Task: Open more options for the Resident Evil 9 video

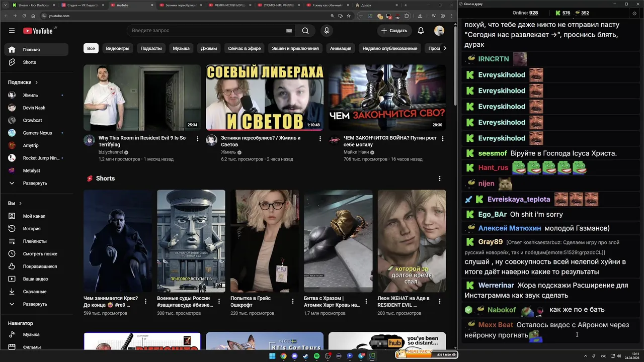Action: pyautogui.click(x=197, y=139)
